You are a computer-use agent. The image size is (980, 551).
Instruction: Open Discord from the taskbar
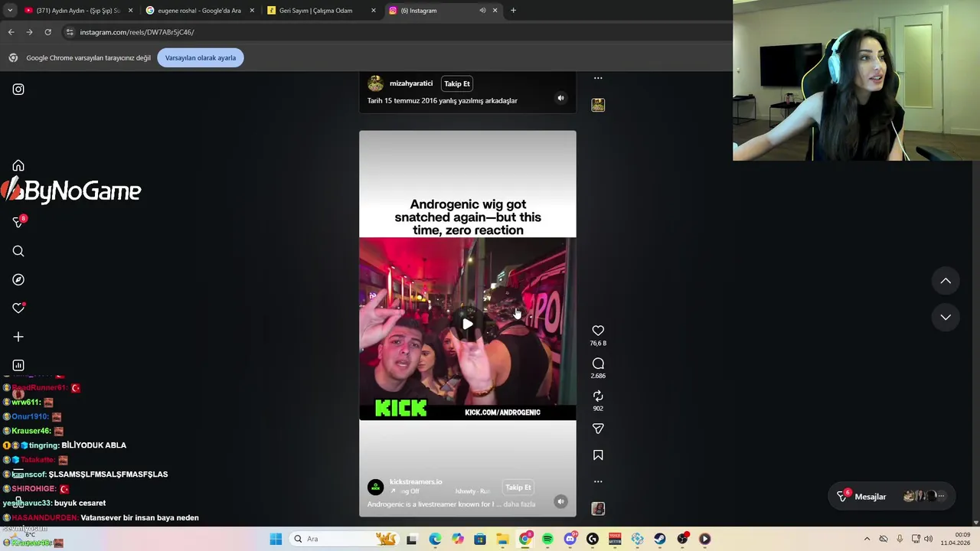(x=570, y=539)
